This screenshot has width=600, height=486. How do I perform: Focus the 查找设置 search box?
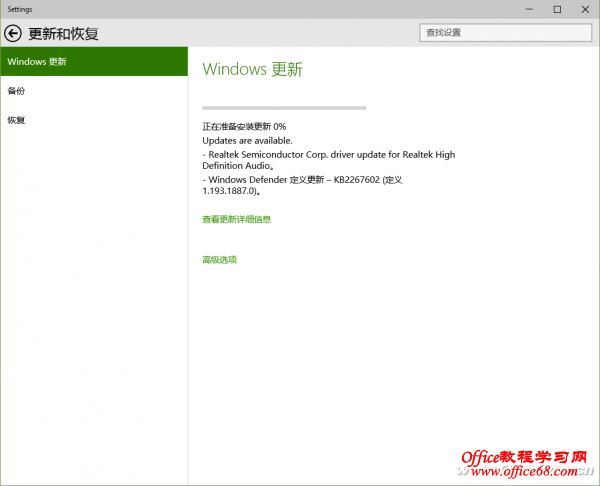pos(505,33)
